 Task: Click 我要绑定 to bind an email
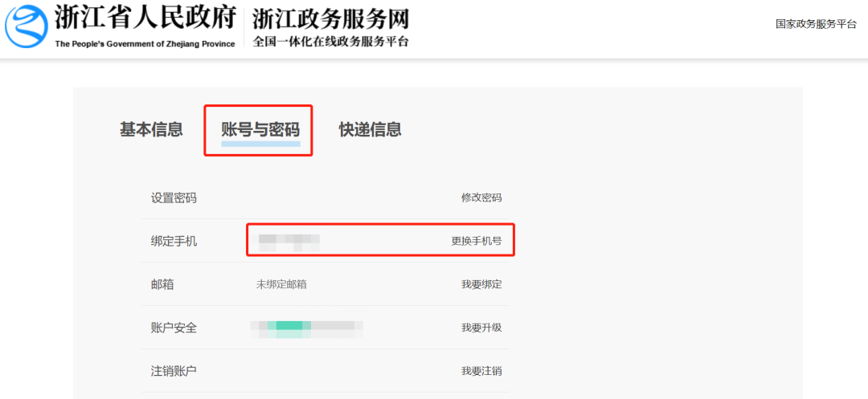pos(481,284)
